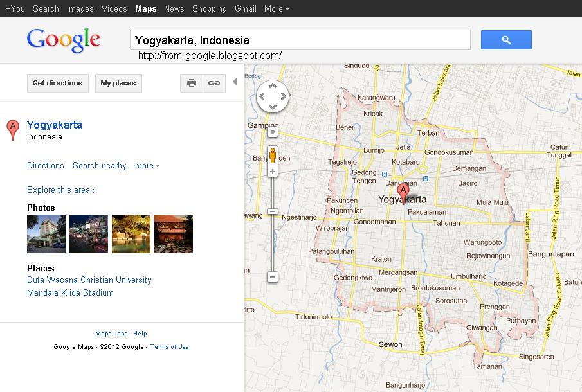This screenshot has height=392, width=582.
Task: Open the third pool photo thumbnail
Action: pyautogui.click(x=131, y=234)
